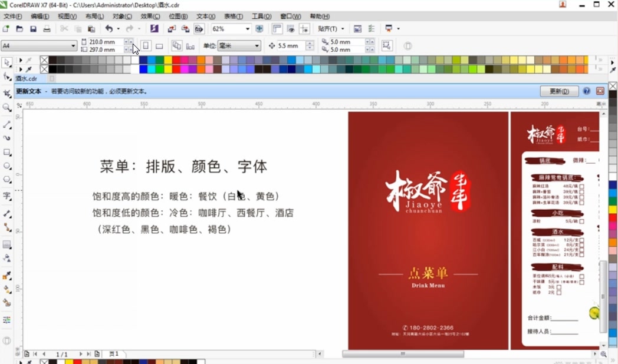The image size is (618, 364).
Task: Select the Freehand drawing tool
Action: (6, 125)
